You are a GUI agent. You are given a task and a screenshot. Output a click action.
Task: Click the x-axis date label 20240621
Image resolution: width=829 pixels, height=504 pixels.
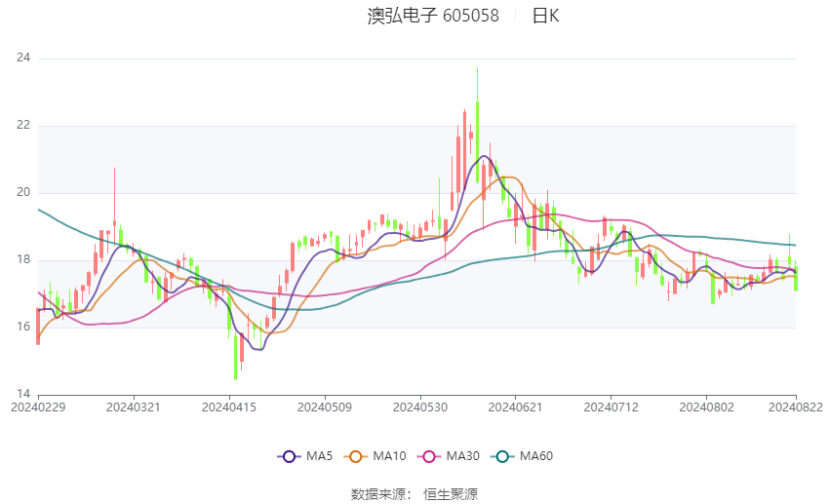[x=516, y=407]
